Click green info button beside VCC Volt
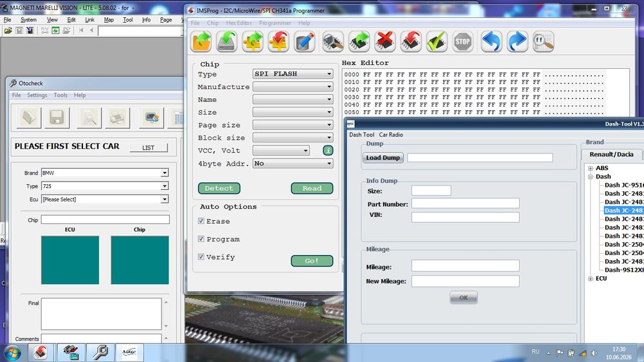This screenshot has width=644, height=362. tap(328, 150)
